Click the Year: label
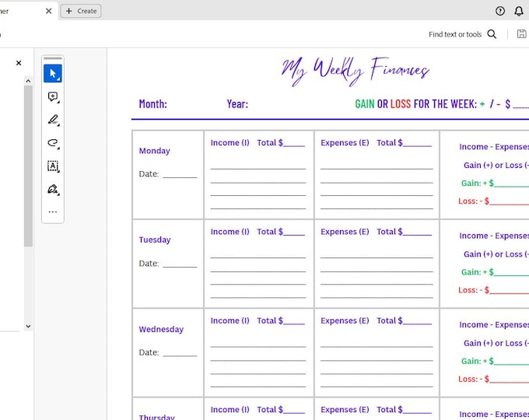This screenshot has height=420, width=529. pyautogui.click(x=237, y=104)
